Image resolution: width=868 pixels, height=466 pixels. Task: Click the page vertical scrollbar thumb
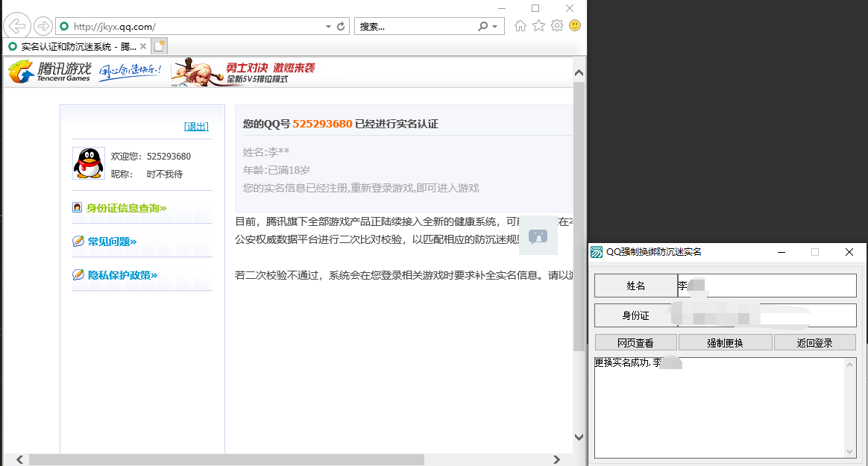pos(579,217)
